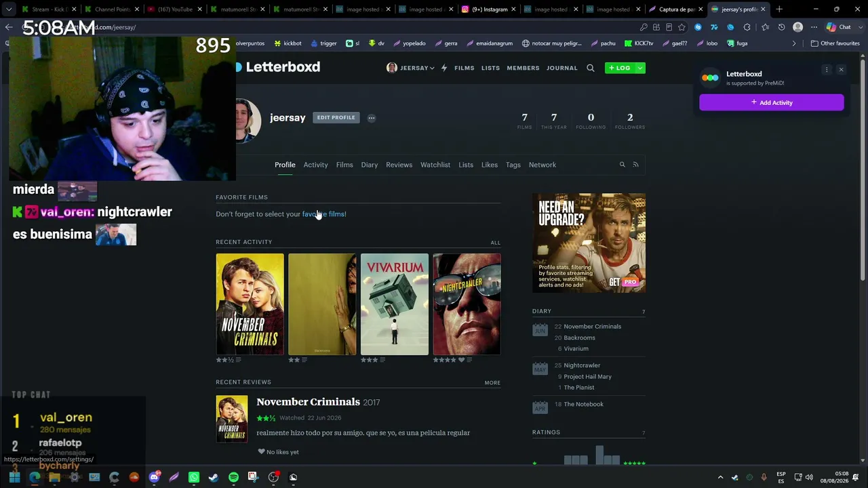This screenshot has height=488, width=868.
Task: Open the Diary profile tab
Action: click(370, 165)
